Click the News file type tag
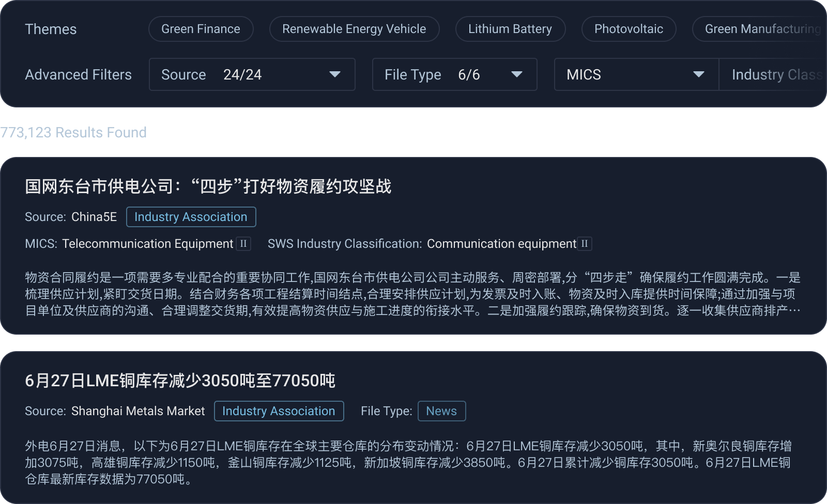Image resolution: width=827 pixels, height=504 pixels. pos(442,411)
